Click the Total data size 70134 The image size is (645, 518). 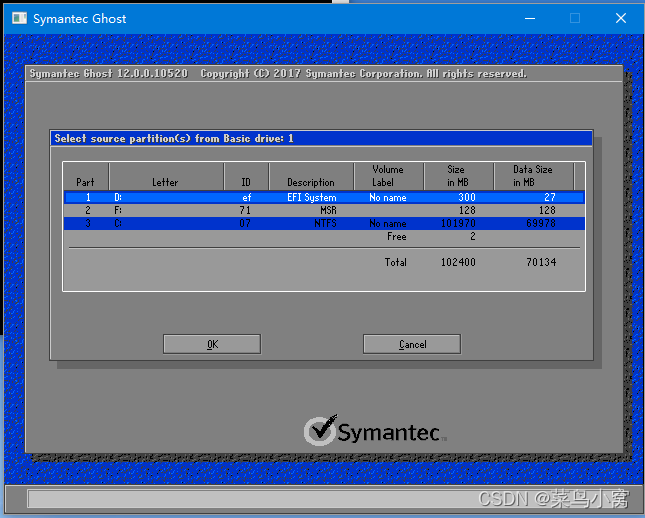point(541,262)
